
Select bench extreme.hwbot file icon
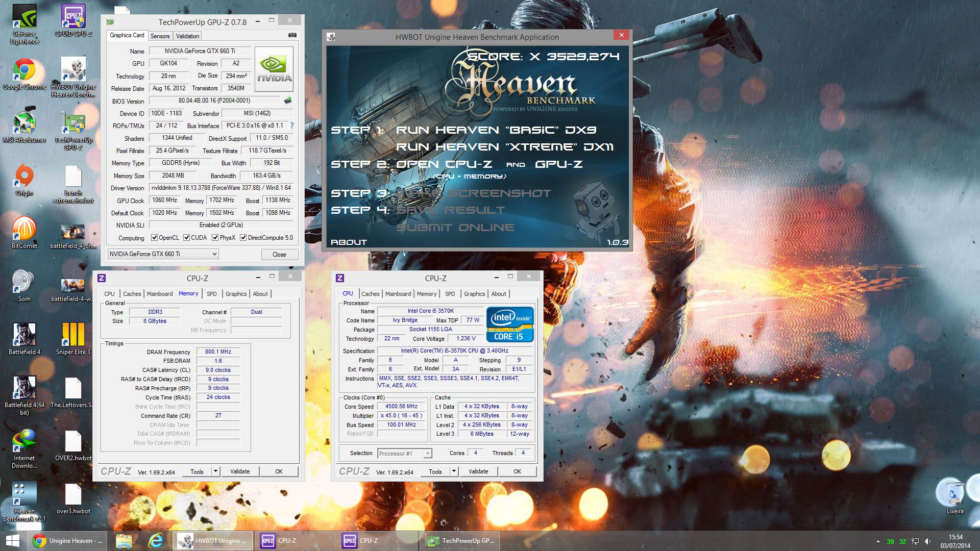(x=73, y=184)
